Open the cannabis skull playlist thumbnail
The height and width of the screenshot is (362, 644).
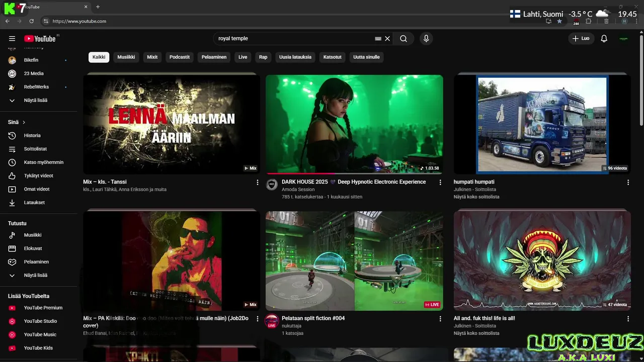tap(542, 260)
